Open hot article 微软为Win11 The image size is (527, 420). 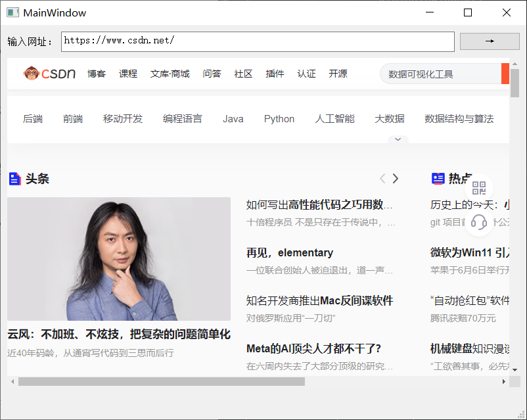(470, 252)
